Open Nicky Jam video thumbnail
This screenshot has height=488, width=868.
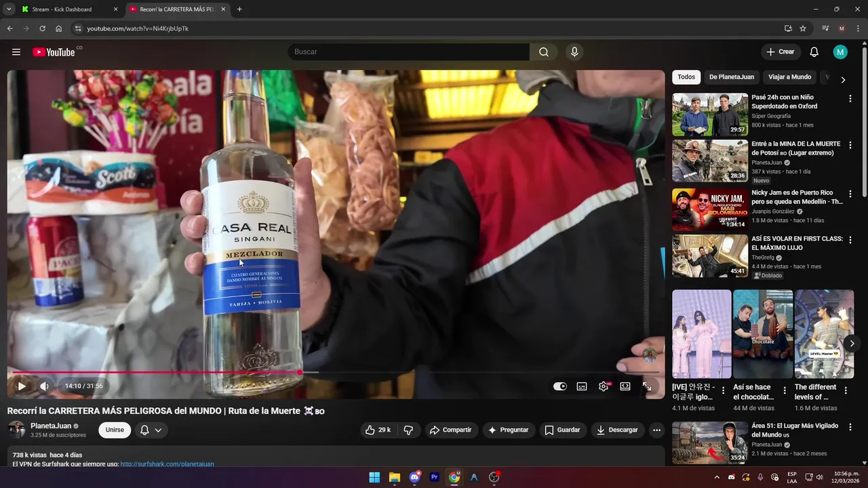710,209
